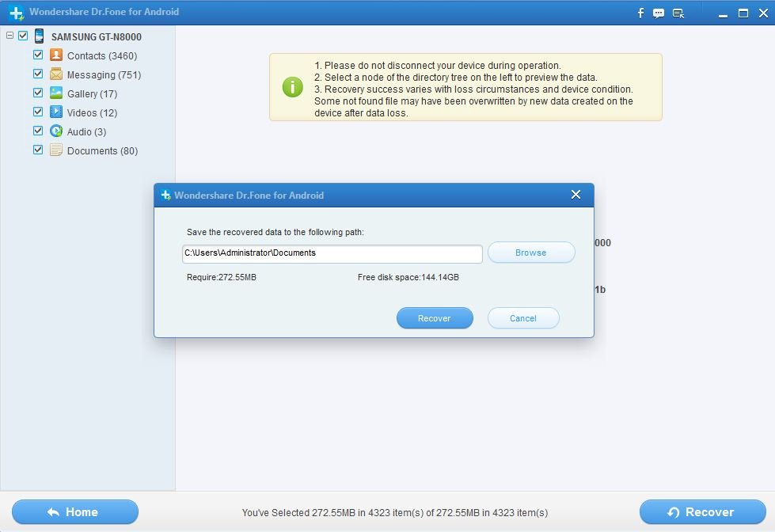Uncheck the SAMSUNG GT-N8000 device checkbox

[23, 36]
